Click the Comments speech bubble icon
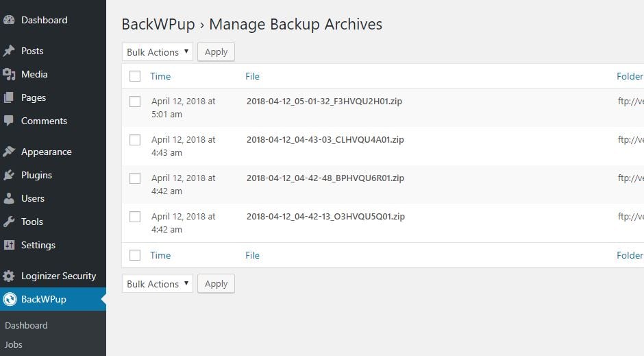Viewport: 644px width, 356px height. coord(9,121)
